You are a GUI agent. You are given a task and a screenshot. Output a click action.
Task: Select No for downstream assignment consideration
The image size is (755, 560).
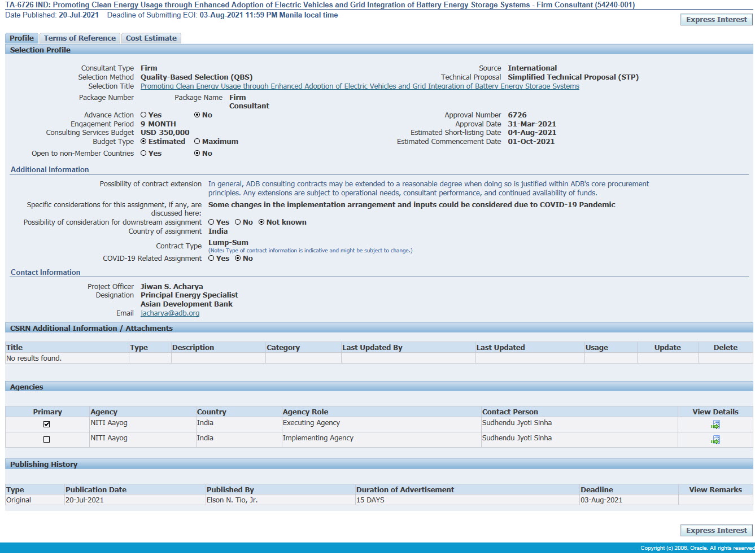[x=238, y=222]
